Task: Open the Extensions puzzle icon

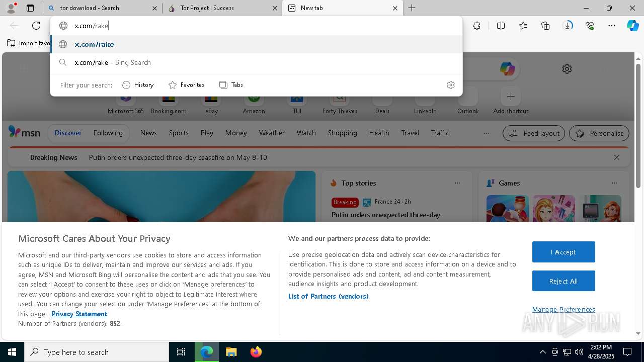Action: click(x=476, y=26)
